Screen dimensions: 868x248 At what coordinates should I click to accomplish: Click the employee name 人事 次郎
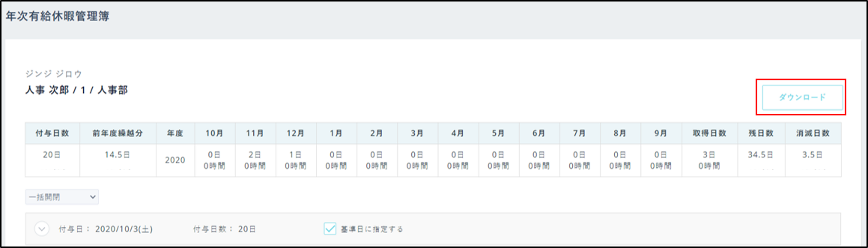(47, 90)
